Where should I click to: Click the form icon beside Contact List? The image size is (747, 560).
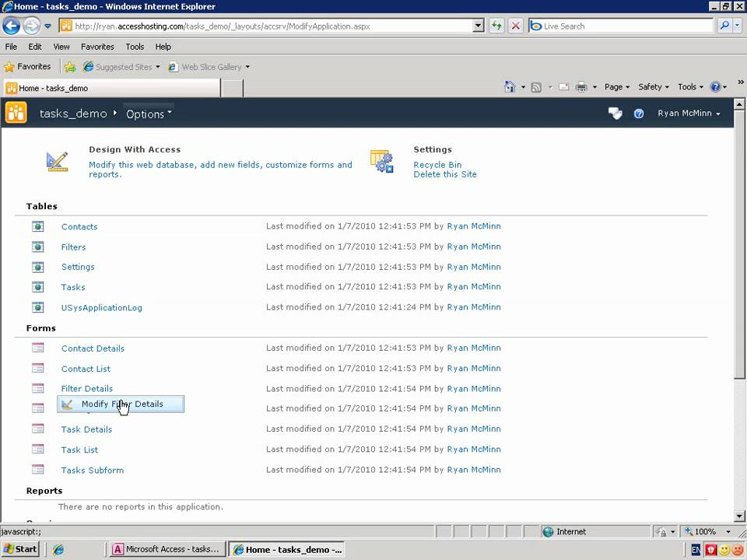click(37, 368)
